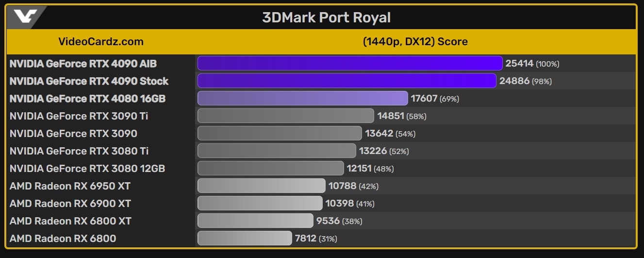
Task: Click the RX 6900 XT bar
Action: point(260,204)
